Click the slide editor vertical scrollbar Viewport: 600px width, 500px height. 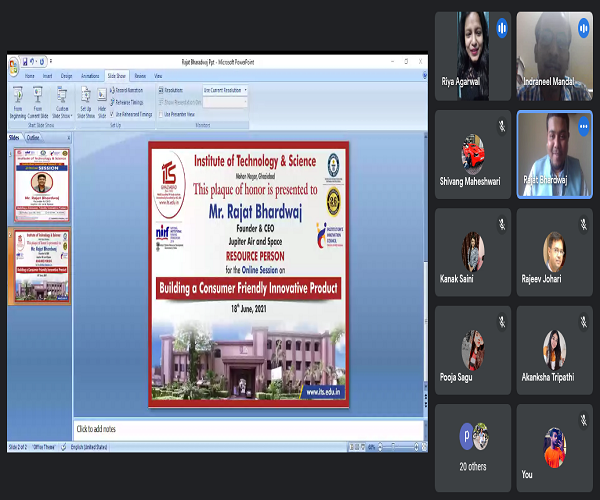pyautogui.click(x=426, y=264)
